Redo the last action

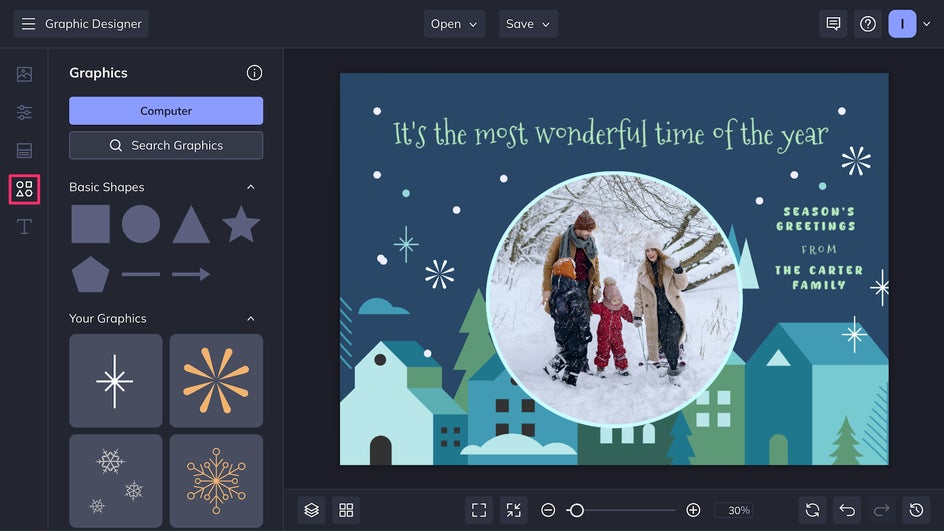881,511
